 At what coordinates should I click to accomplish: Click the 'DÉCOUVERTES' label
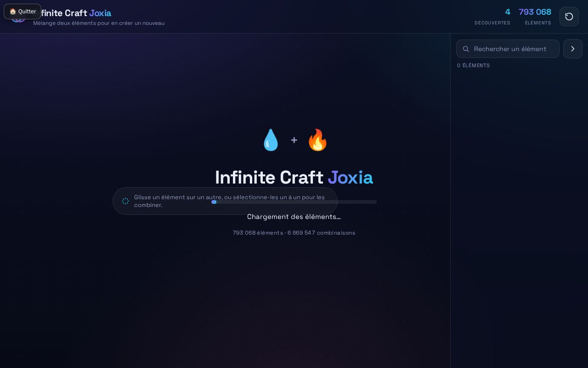492,23
